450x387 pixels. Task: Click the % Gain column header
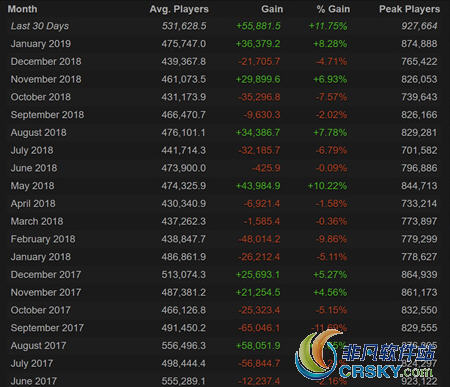tap(333, 9)
